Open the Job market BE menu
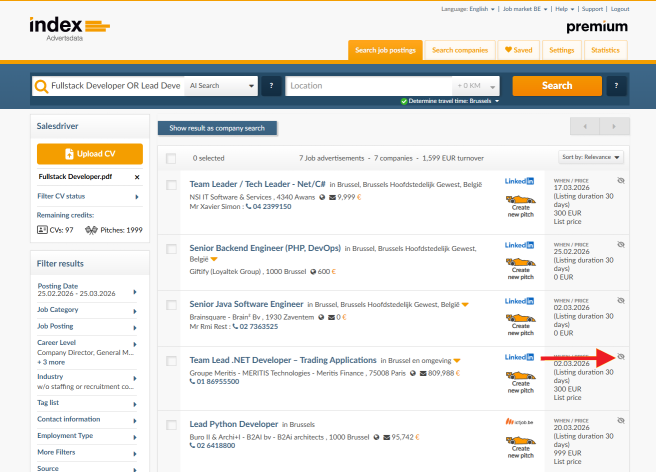 525,9
